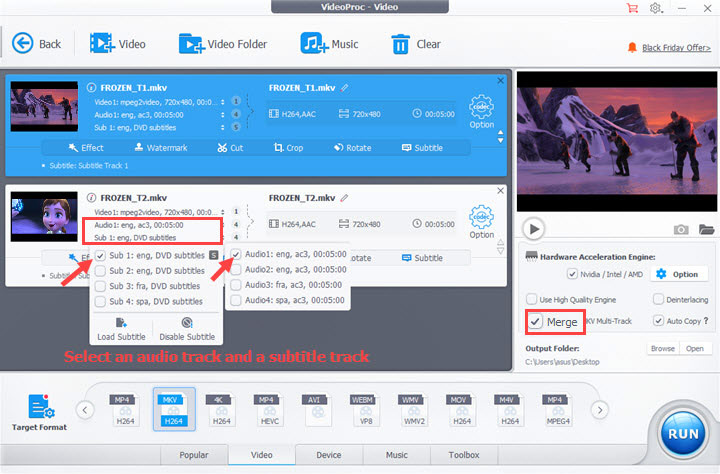Expand Video1 track selector of FROZEN_T1.mkv
The width and height of the screenshot is (720, 474).
point(223,102)
